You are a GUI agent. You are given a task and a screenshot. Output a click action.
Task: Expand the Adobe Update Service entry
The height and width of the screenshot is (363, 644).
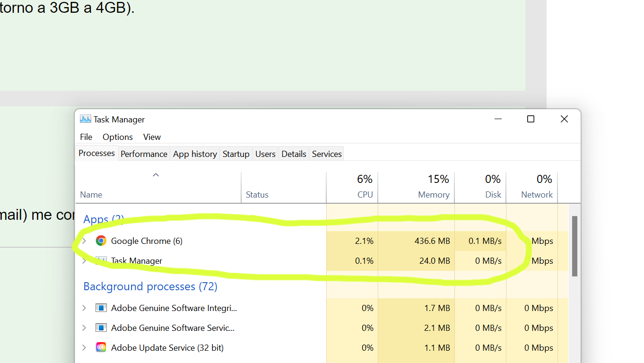click(x=84, y=348)
